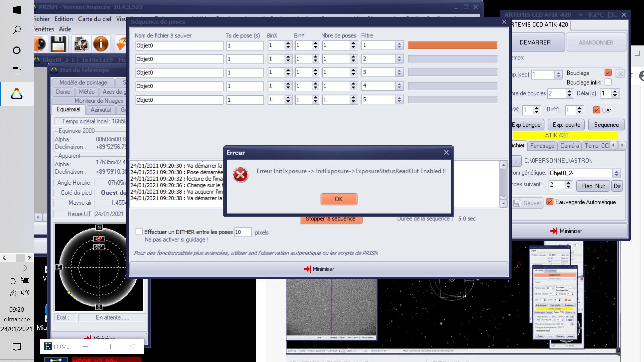The height and width of the screenshot is (362, 644).
Task: Open Windows Start menu
Action: (17, 10)
